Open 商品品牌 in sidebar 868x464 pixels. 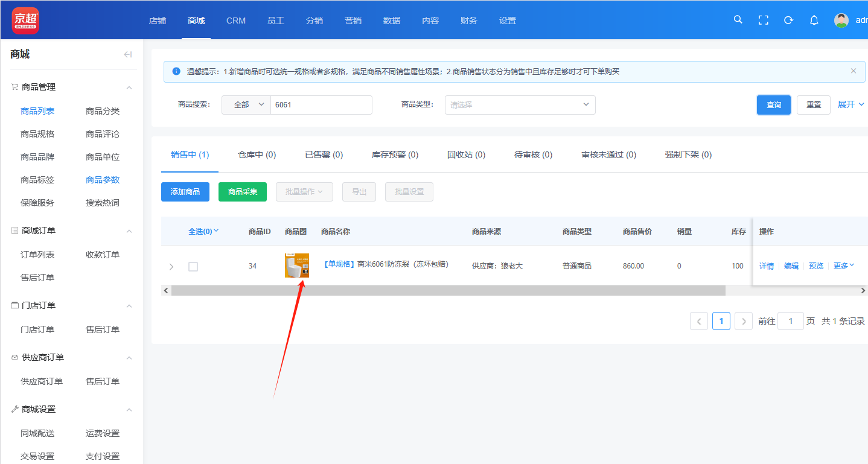(37, 157)
